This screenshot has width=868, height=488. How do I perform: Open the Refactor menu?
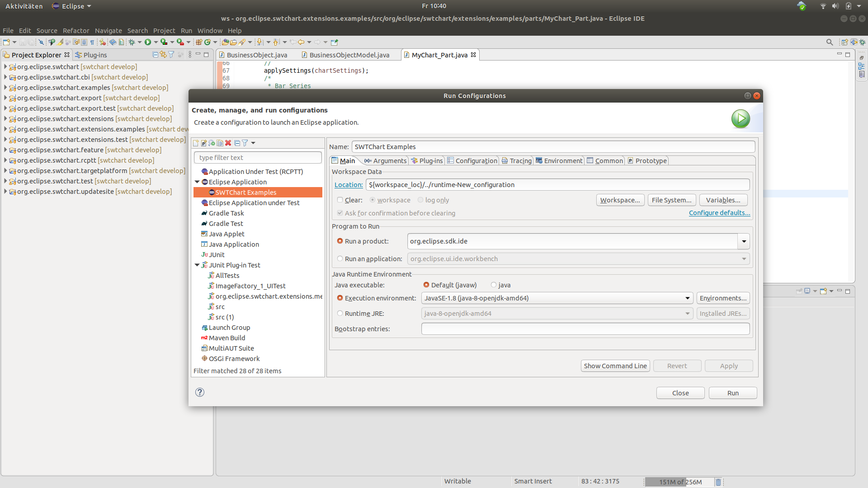(x=76, y=30)
